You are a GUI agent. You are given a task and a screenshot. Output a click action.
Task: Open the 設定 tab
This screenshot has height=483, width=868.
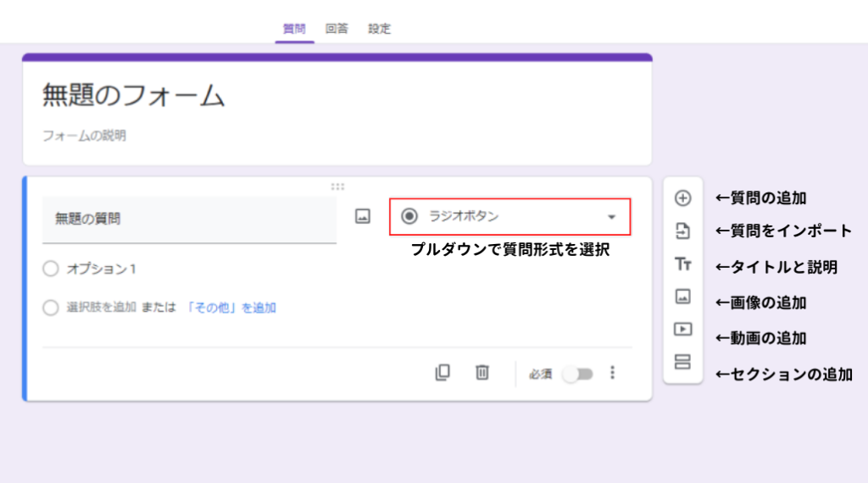point(379,29)
